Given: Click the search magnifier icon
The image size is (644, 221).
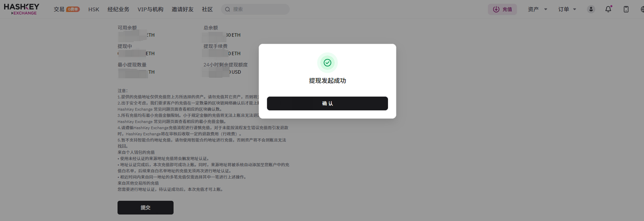Looking at the screenshot, I should pyautogui.click(x=227, y=10).
